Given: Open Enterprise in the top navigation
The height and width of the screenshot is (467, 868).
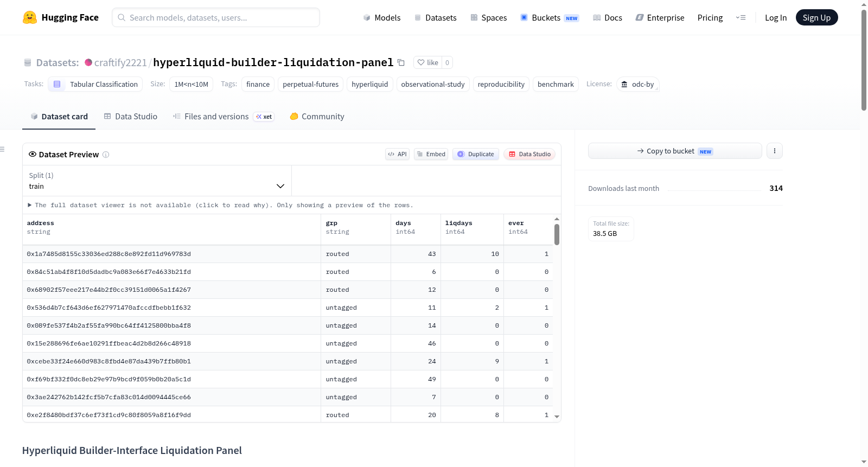Looking at the screenshot, I should 660,18.
